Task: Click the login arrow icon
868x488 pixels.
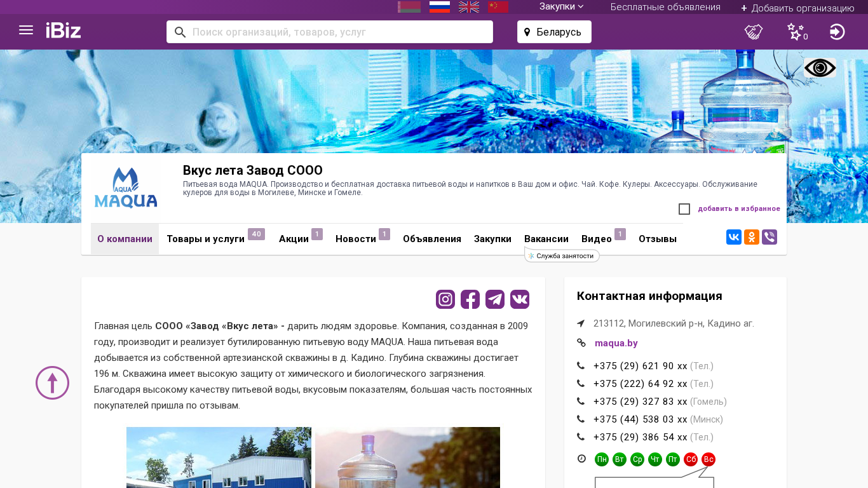Action: pyautogui.click(x=837, y=32)
